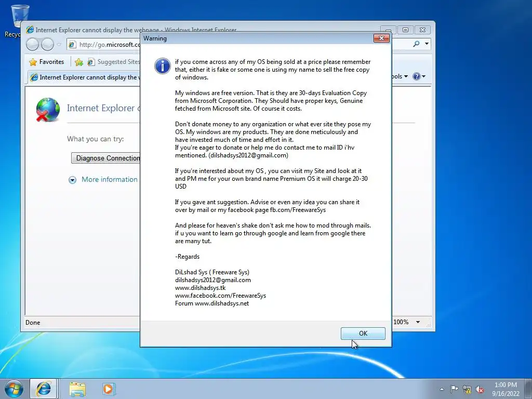
Task: Confirm the Warning dialog with OK
Action: click(x=363, y=333)
